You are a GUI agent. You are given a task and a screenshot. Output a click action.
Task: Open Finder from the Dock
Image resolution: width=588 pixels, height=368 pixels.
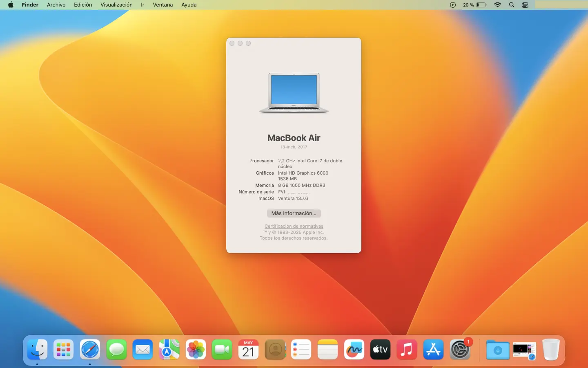pos(37,350)
